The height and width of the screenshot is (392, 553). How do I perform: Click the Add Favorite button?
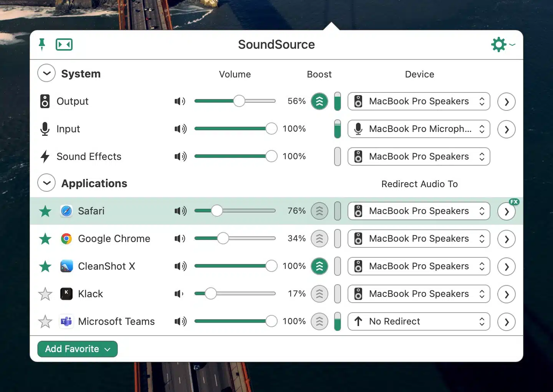pyautogui.click(x=78, y=349)
